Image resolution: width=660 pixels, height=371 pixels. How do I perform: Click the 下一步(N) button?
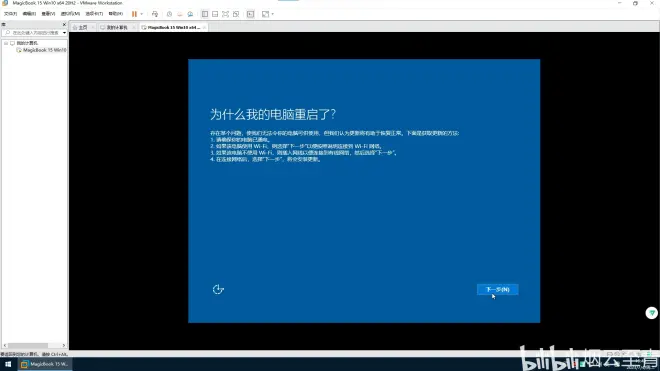pos(498,289)
